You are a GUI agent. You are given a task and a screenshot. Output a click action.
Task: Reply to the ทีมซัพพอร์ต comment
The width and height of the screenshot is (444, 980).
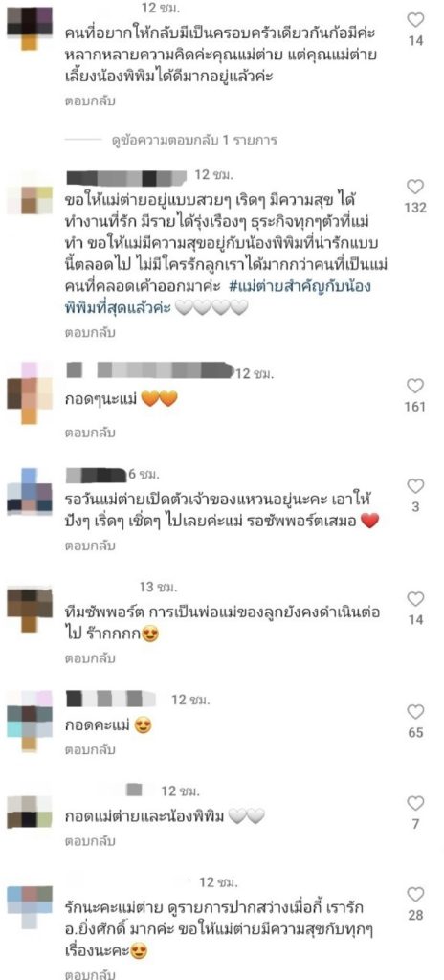[x=90, y=658]
